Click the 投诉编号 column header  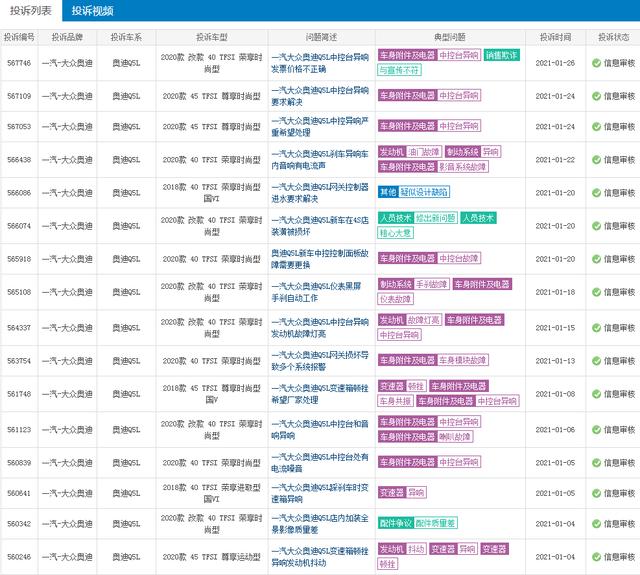click(x=19, y=37)
